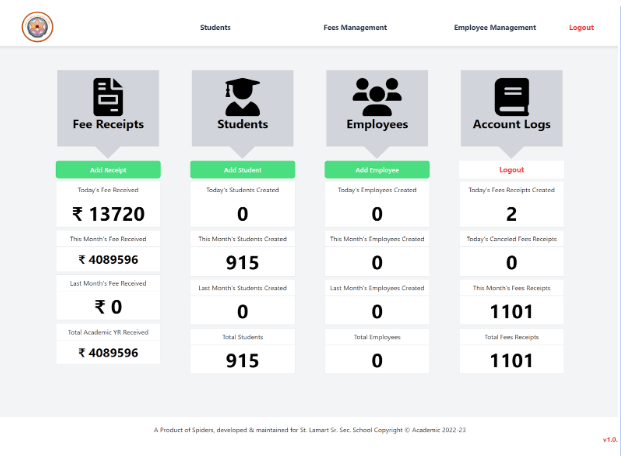Viewport: 621px width, 456px height.
Task: Click Today's Canceled Fees Receipts label
Action: [511, 239]
